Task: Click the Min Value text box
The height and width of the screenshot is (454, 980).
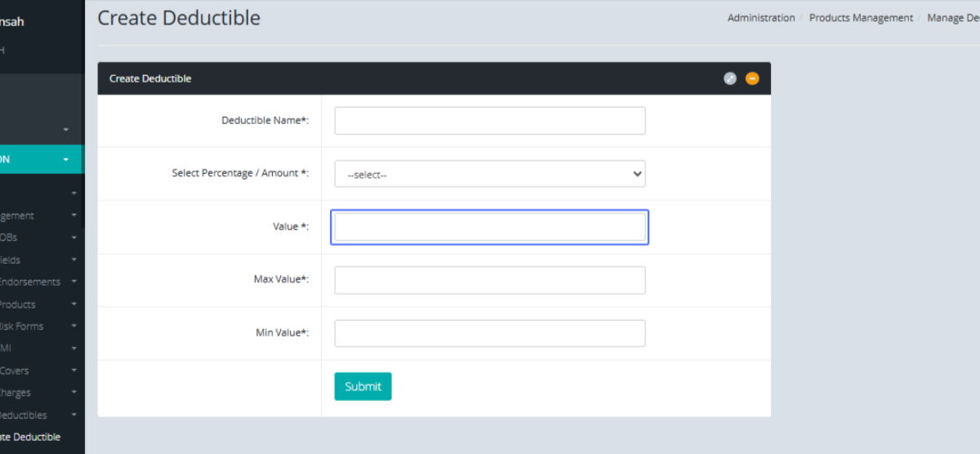Action: pyautogui.click(x=489, y=333)
